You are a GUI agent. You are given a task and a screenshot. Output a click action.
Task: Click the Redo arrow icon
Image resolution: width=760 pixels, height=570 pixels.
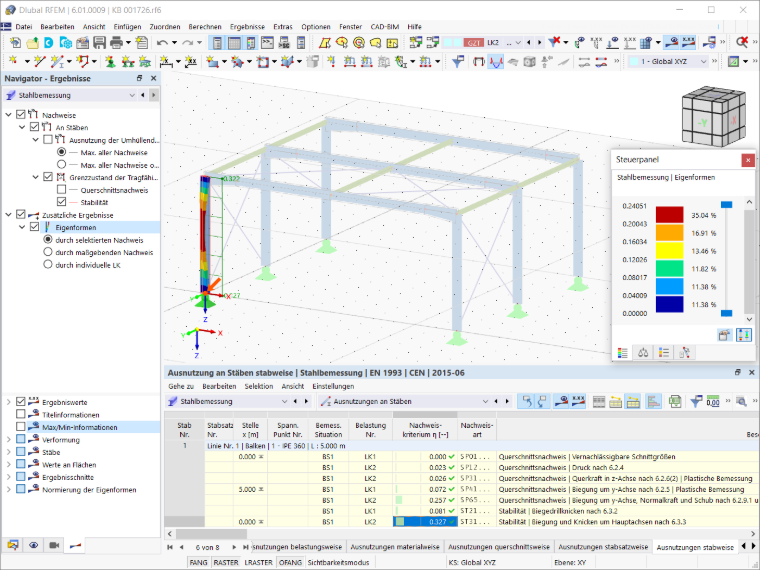[x=188, y=43]
